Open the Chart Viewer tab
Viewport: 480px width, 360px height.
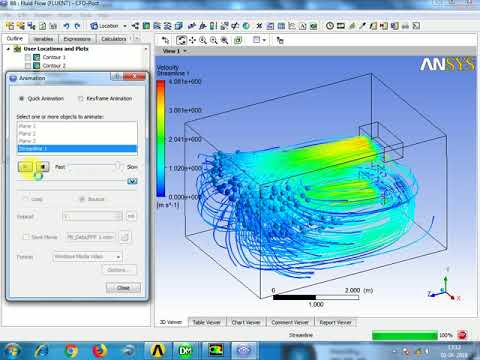coord(246,322)
